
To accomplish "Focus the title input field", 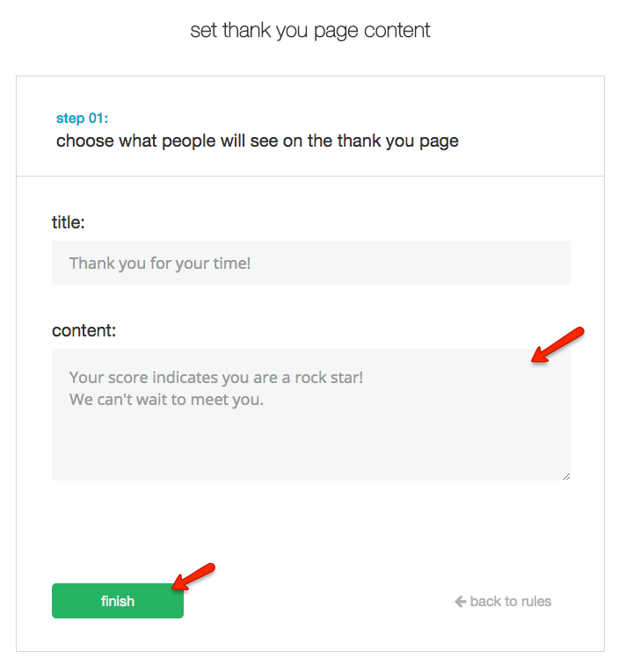I will (310, 263).
